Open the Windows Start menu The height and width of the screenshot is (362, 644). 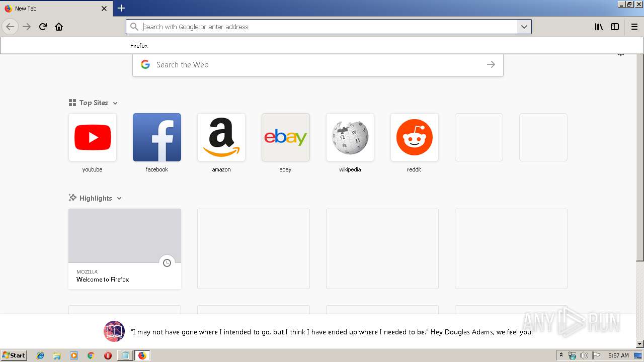click(14, 355)
